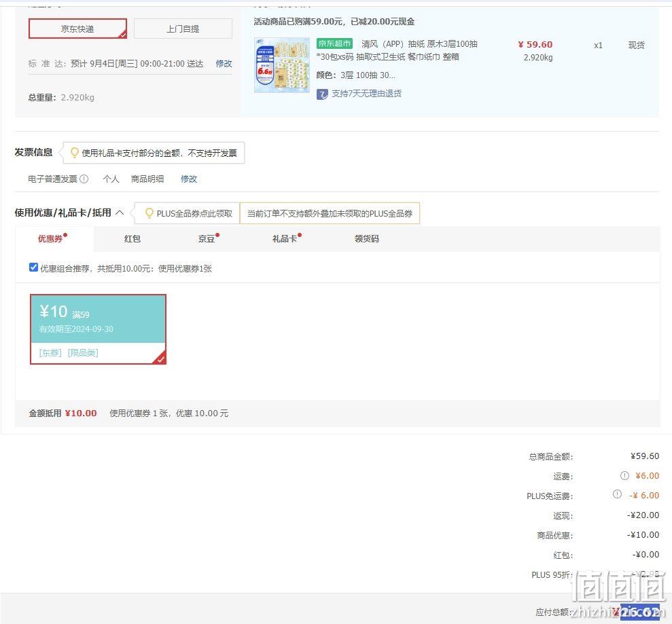Collapse 使用优惠/礼品卡/抵用 section chevron

[120, 213]
